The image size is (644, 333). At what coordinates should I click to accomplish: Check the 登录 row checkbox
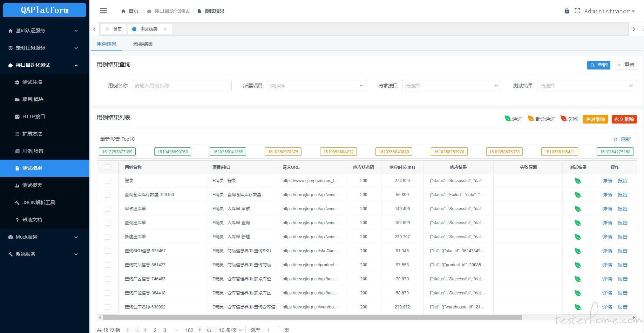point(108,181)
